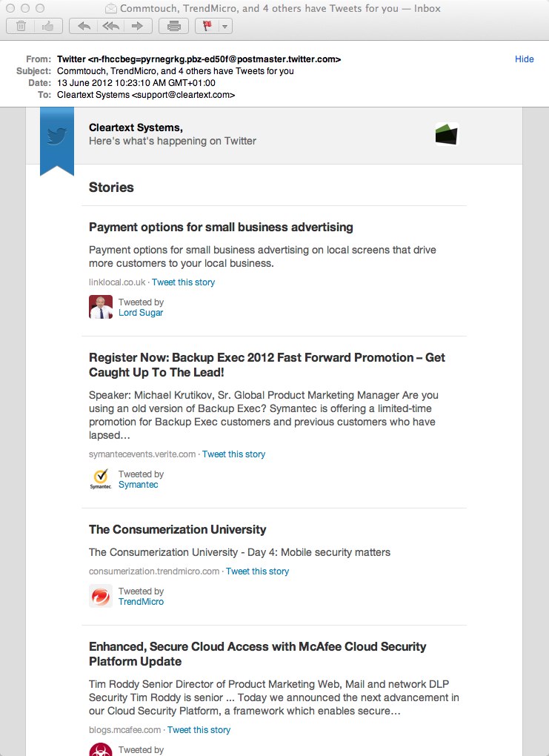
Task: Tweet the blogs.mcafee.com story
Action: pos(199,730)
